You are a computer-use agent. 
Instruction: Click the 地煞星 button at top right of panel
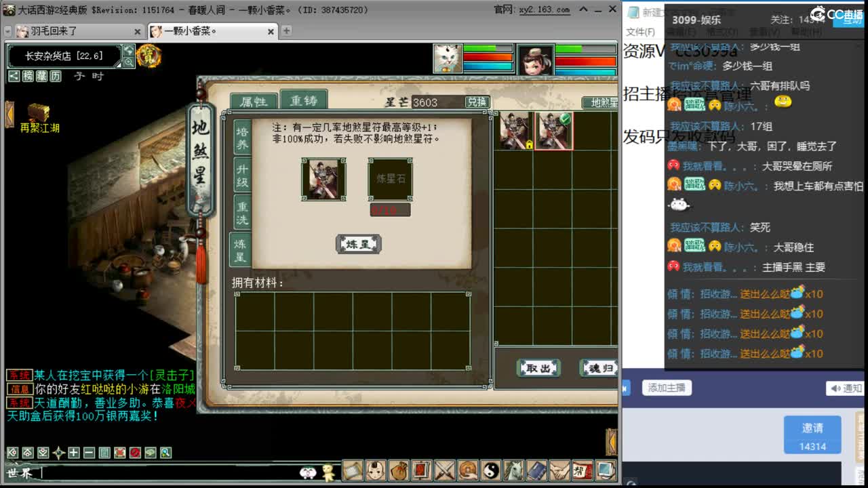click(600, 102)
